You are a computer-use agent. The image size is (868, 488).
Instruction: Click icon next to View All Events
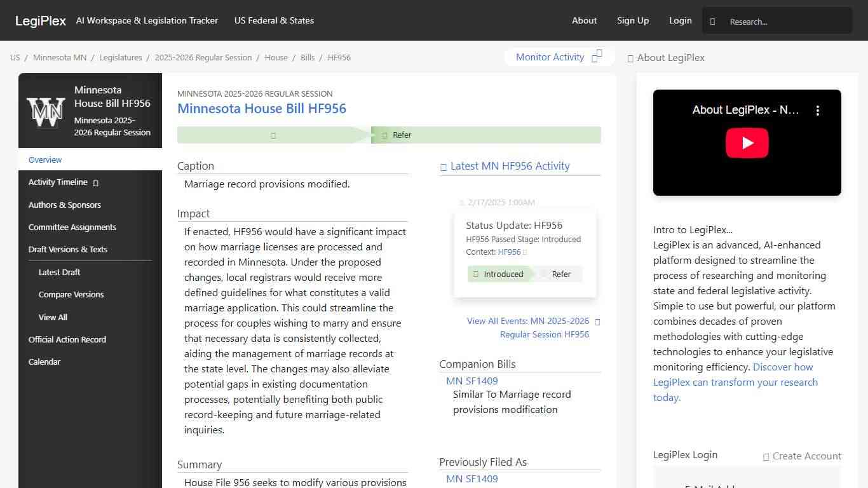(x=597, y=322)
